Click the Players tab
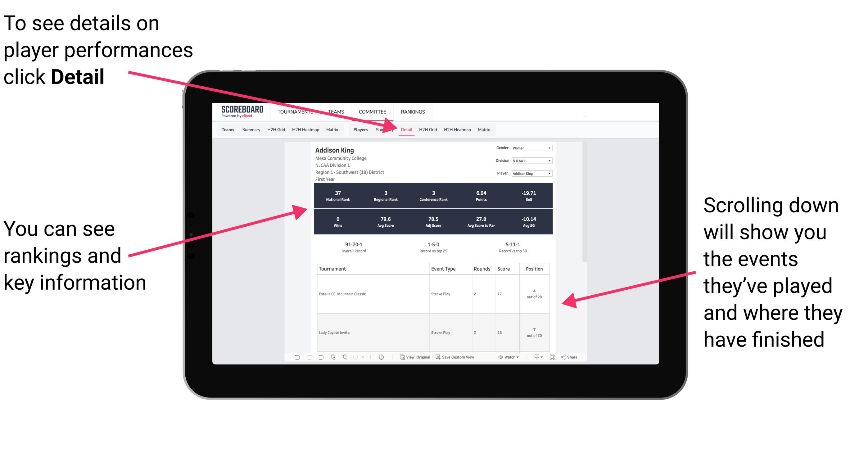The image size is (868, 467). point(359,129)
